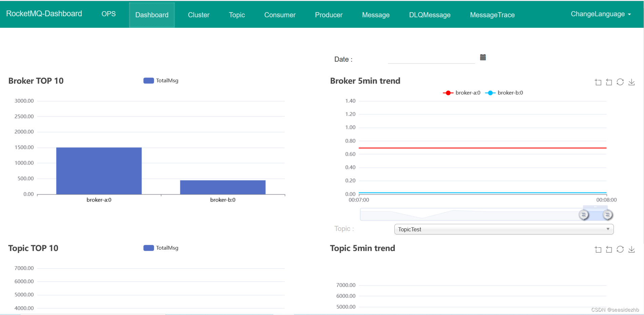Open the MessageTrace tab
This screenshot has width=644, height=315.
click(x=492, y=15)
